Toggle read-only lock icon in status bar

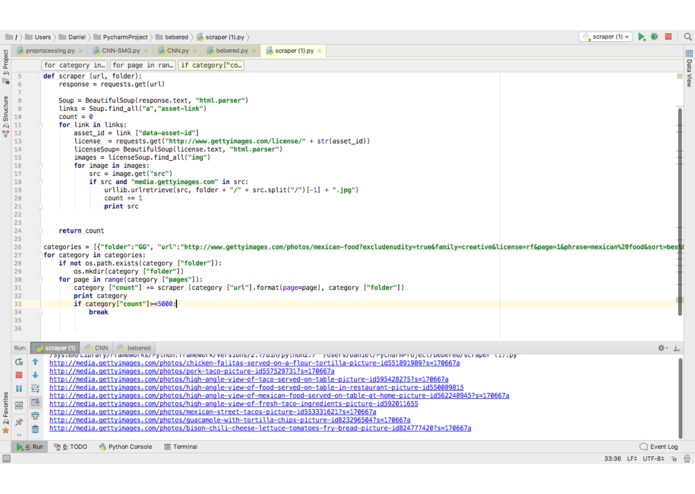pos(674,459)
